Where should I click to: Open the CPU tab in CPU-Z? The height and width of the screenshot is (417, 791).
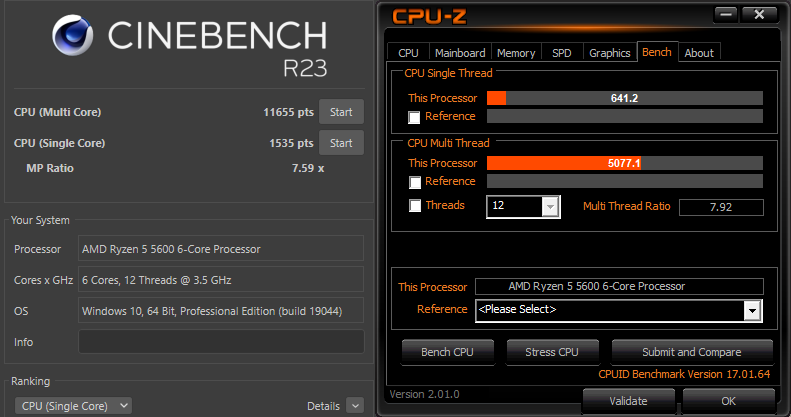point(408,53)
